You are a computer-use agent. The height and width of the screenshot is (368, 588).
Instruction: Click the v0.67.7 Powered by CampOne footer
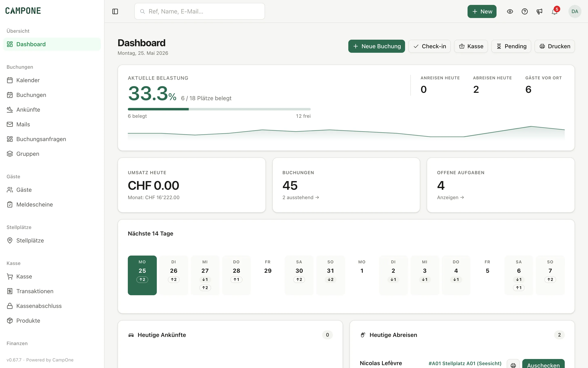pyautogui.click(x=40, y=360)
